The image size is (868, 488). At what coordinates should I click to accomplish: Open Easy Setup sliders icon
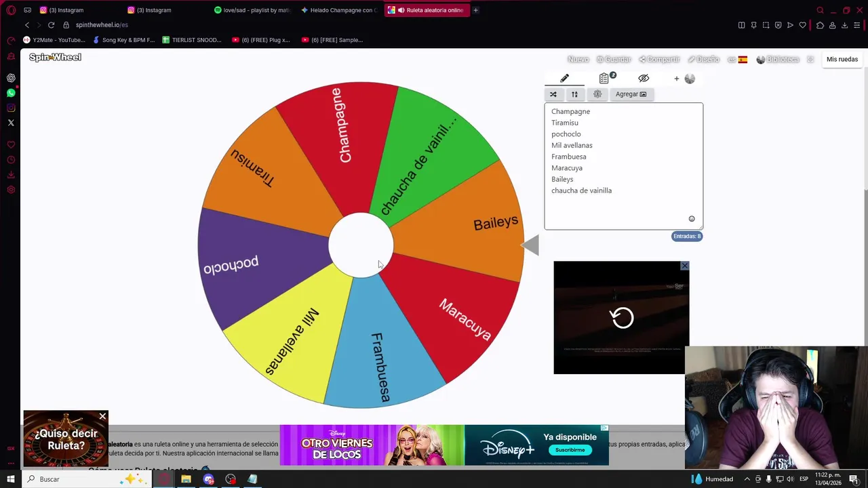[x=857, y=25]
